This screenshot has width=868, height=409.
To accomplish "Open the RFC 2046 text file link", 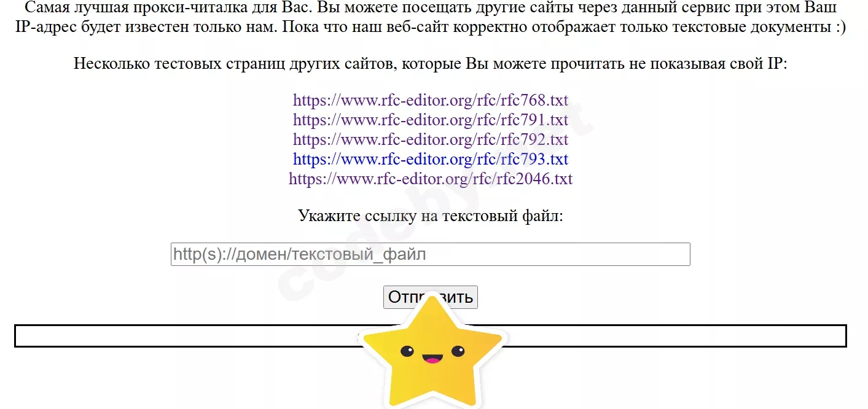I will [x=430, y=179].
